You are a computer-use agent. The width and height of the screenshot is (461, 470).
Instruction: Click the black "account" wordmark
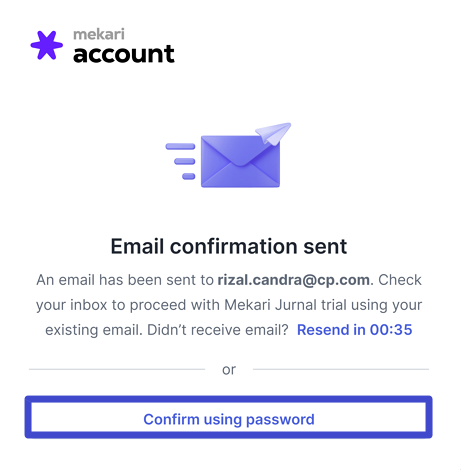pyautogui.click(x=124, y=54)
